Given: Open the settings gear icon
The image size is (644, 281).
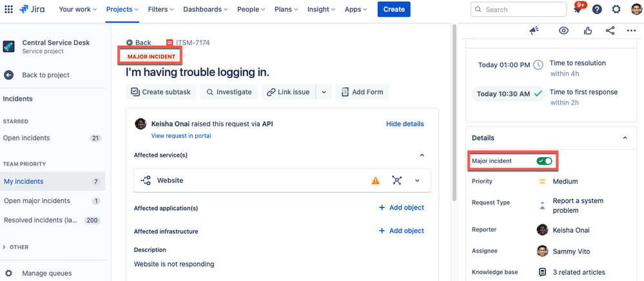Looking at the screenshot, I should [x=616, y=10].
